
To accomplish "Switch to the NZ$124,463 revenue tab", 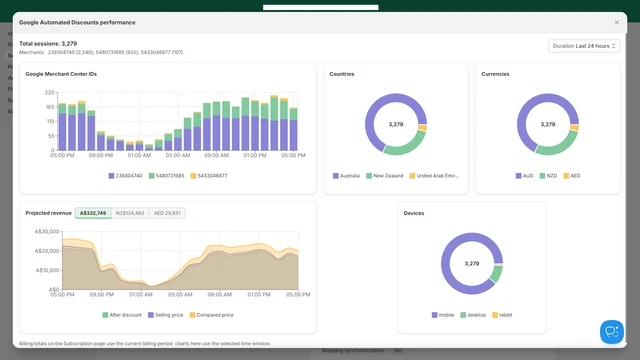I will [x=130, y=213].
